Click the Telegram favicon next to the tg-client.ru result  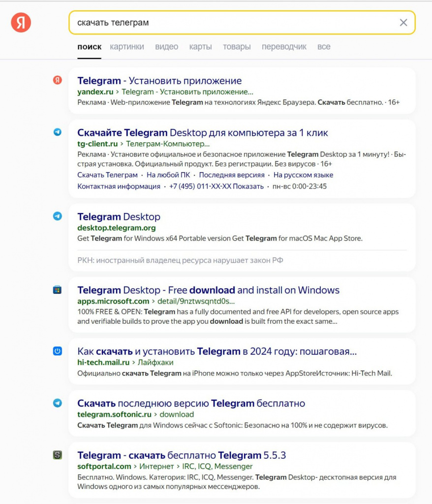pyautogui.click(x=58, y=132)
